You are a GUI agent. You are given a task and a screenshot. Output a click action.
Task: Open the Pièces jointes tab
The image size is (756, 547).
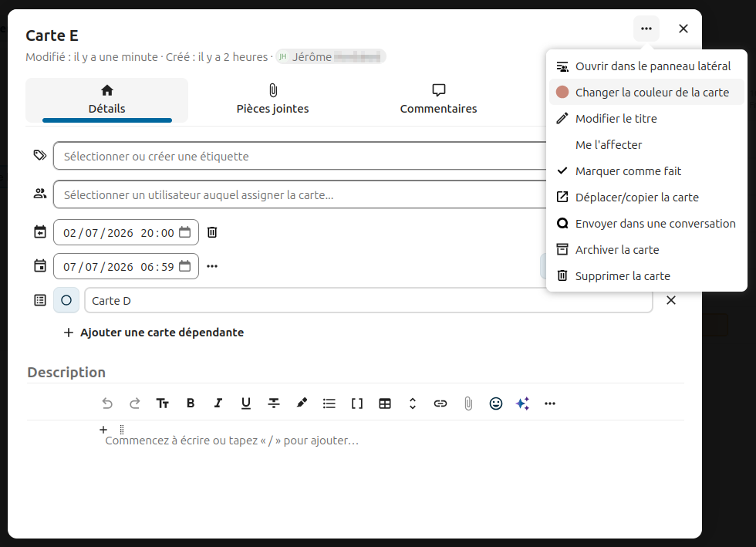click(272, 100)
